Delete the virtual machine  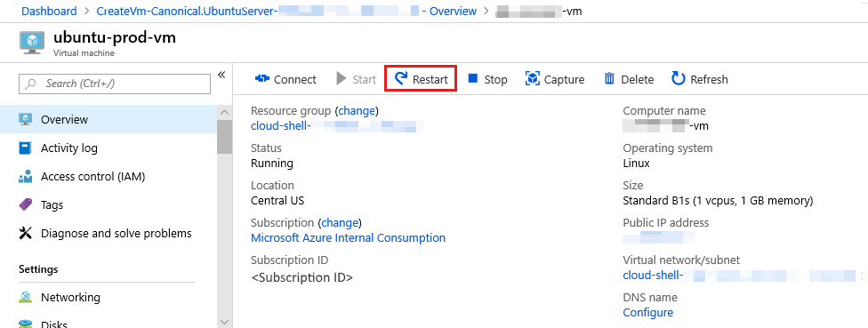(628, 79)
